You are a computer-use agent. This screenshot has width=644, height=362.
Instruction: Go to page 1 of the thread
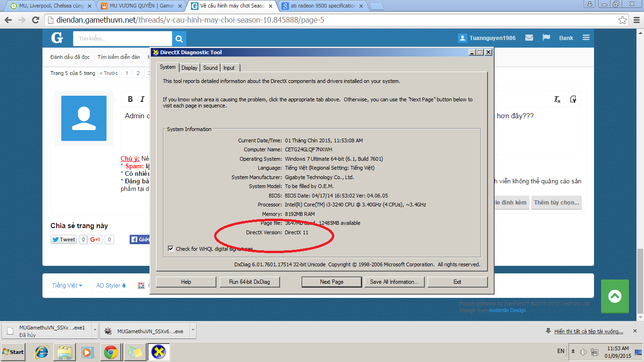(127, 73)
